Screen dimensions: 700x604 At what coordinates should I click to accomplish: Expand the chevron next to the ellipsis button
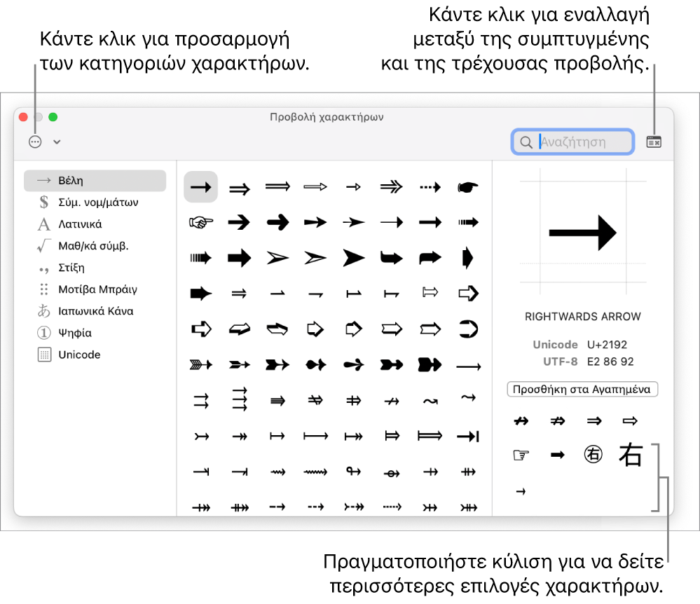(x=57, y=142)
